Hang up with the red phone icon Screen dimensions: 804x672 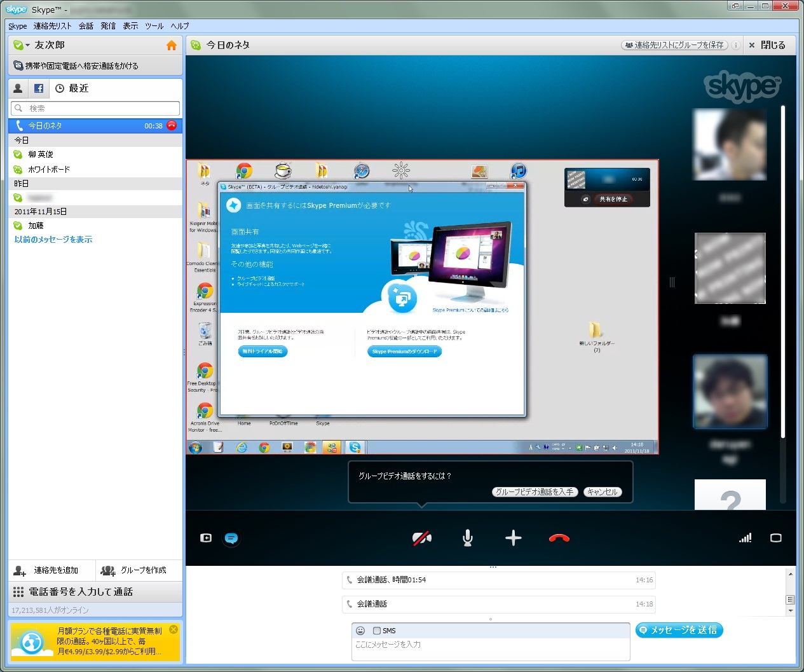tap(559, 538)
